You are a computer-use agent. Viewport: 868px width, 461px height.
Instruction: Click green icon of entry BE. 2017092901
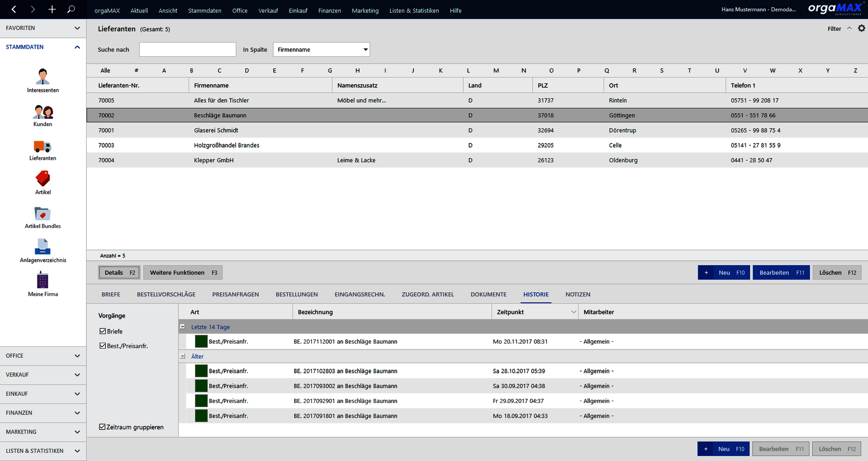[x=201, y=401]
